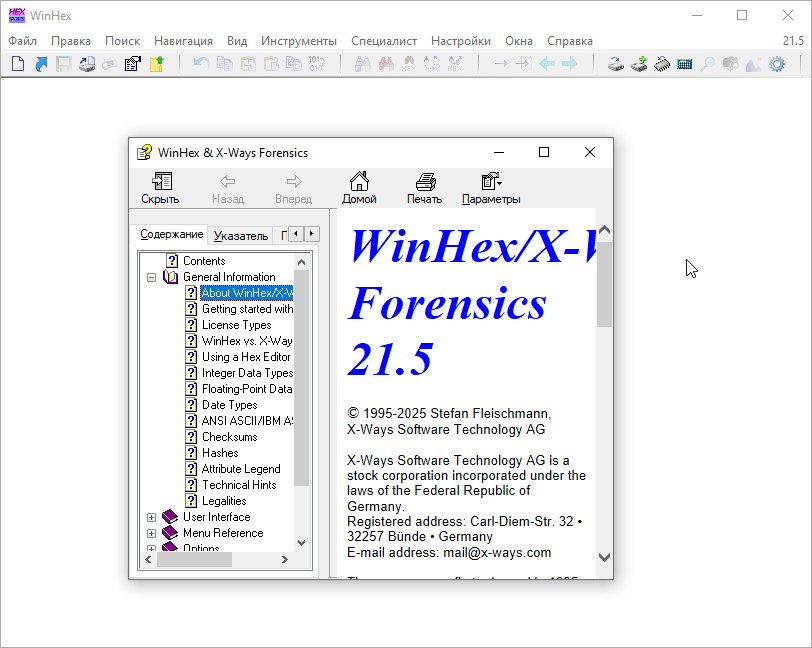Viewport: 812px width, 648px height.
Task: Open the WinHex vs. X-Ways topic
Action: pos(247,341)
